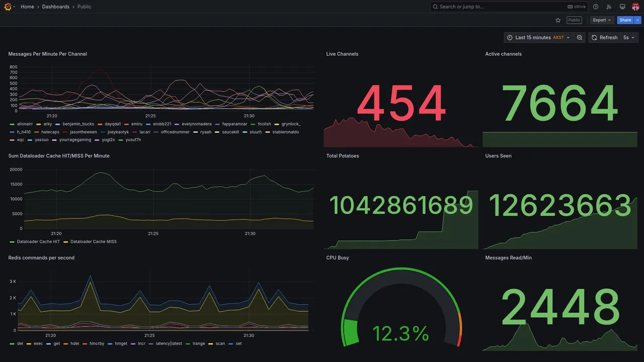This screenshot has width=644, height=362.
Task: Expand the 5s refresh interval dropdown
Action: [x=629, y=38]
